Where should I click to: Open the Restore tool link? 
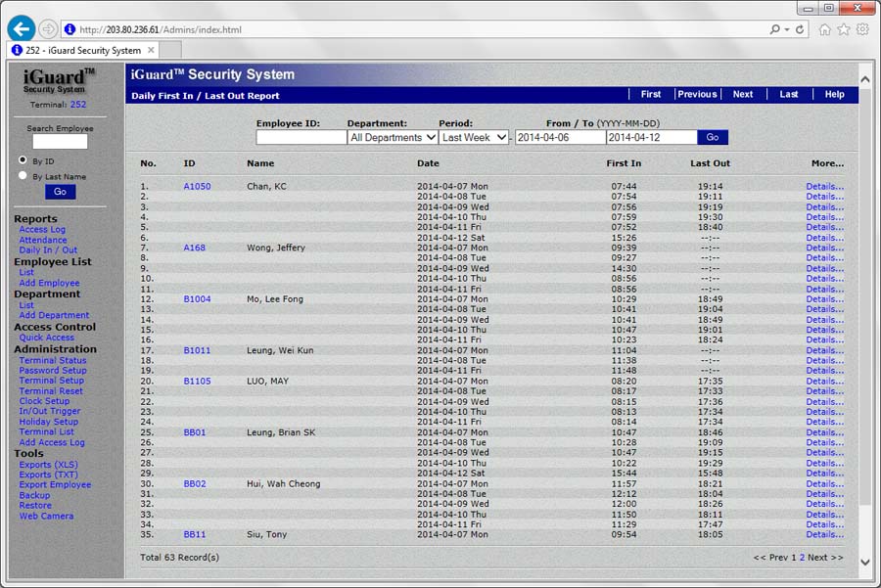pos(35,506)
